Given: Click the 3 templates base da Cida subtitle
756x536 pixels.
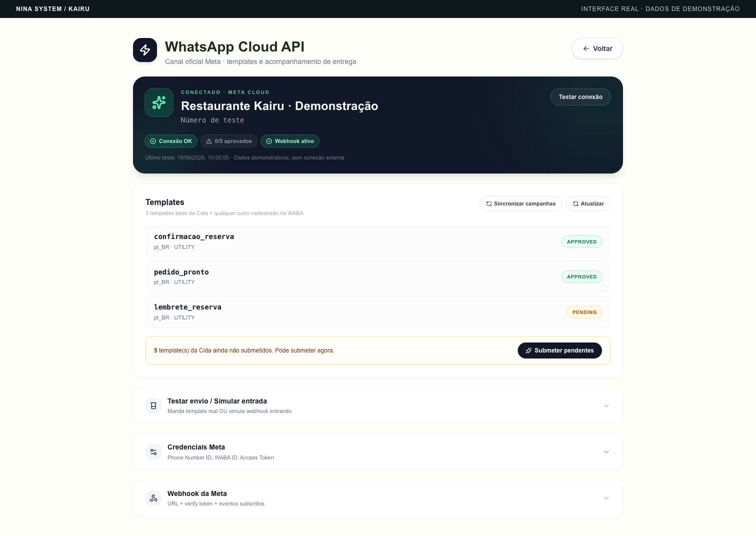Looking at the screenshot, I should point(224,213).
